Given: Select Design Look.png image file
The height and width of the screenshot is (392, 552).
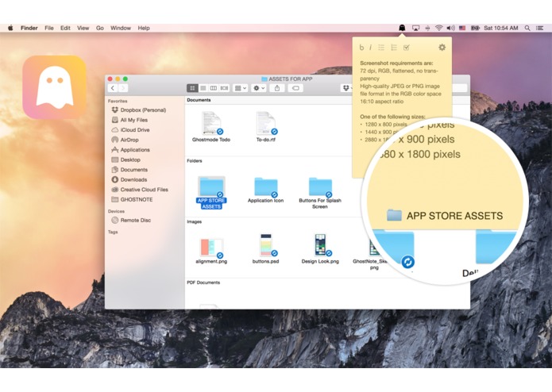Looking at the screenshot, I should coord(320,249).
